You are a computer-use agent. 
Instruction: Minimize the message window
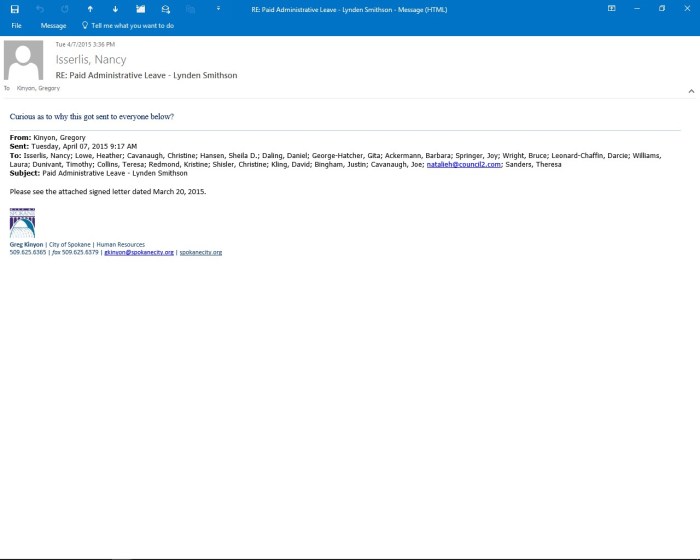[637, 8]
